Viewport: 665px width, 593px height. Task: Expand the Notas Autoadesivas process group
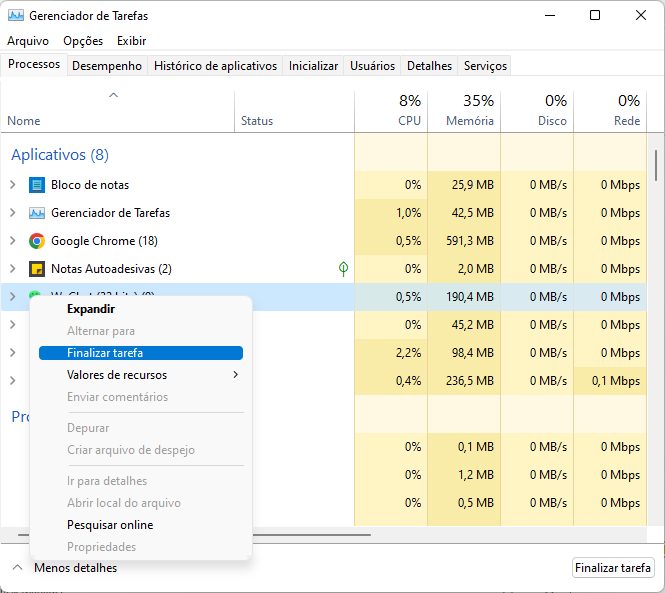point(12,269)
